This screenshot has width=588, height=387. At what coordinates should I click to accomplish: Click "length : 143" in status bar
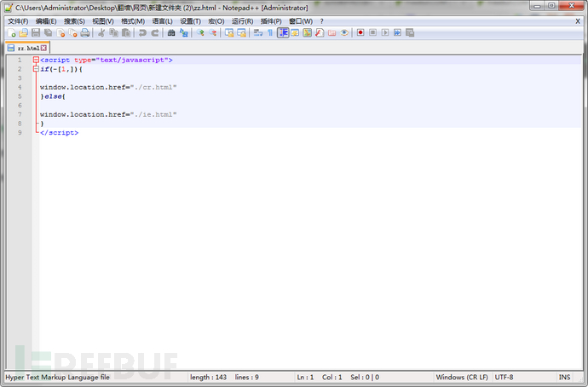208,378
